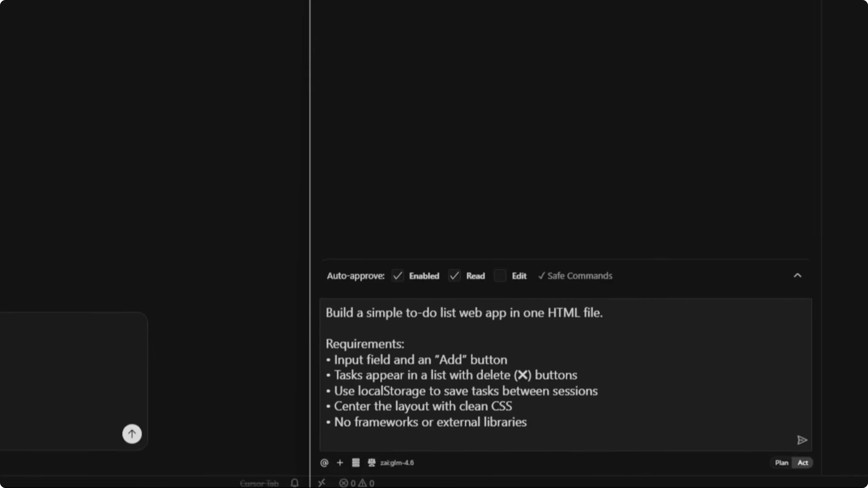This screenshot has height=488, width=868.
Task: Click the send message arrow icon
Action: pyautogui.click(x=802, y=440)
